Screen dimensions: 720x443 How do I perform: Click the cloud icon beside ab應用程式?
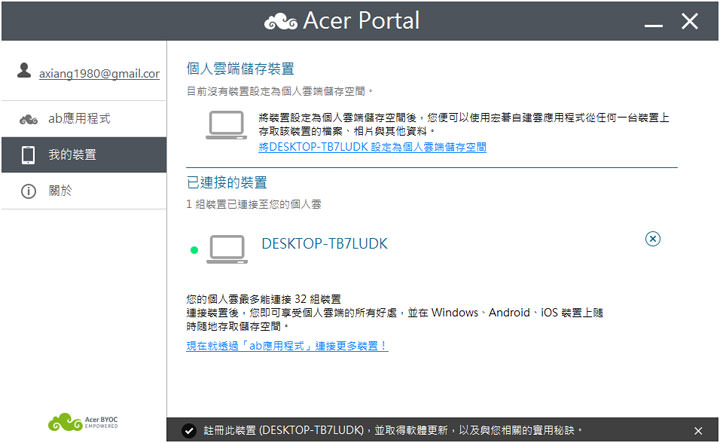tap(28, 119)
